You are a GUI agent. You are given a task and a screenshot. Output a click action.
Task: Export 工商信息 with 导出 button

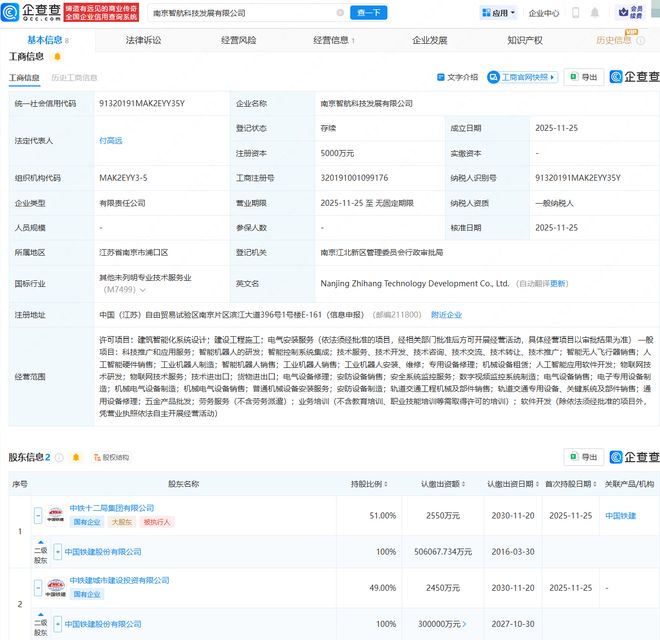point(584,77)
